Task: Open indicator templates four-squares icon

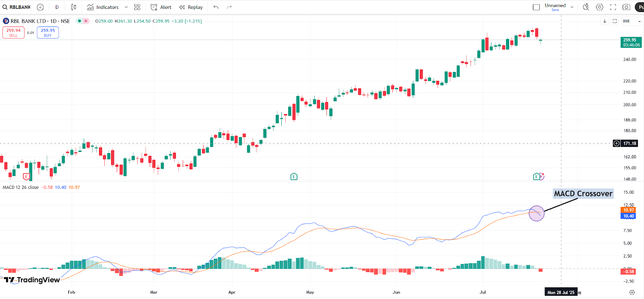Action: click(x=137, y=7)
